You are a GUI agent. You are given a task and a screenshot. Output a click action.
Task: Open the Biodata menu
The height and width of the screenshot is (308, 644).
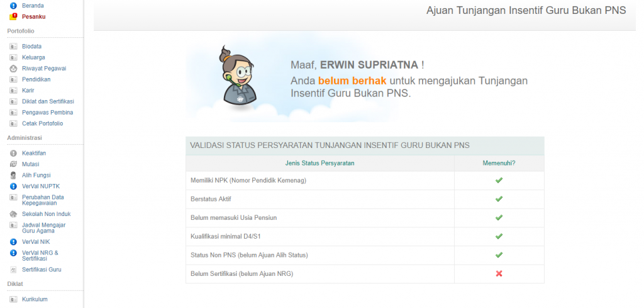[31, 47]
